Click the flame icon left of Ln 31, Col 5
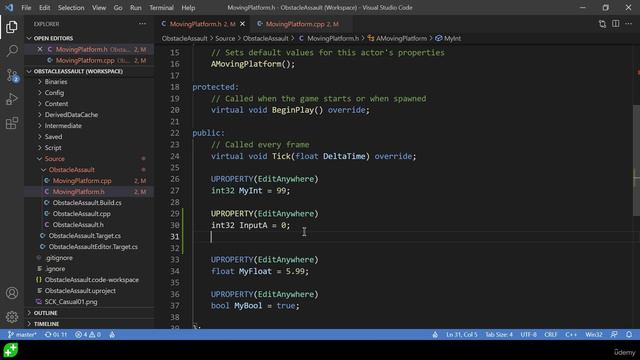This screenshot has width=640, height=360. 435,335
